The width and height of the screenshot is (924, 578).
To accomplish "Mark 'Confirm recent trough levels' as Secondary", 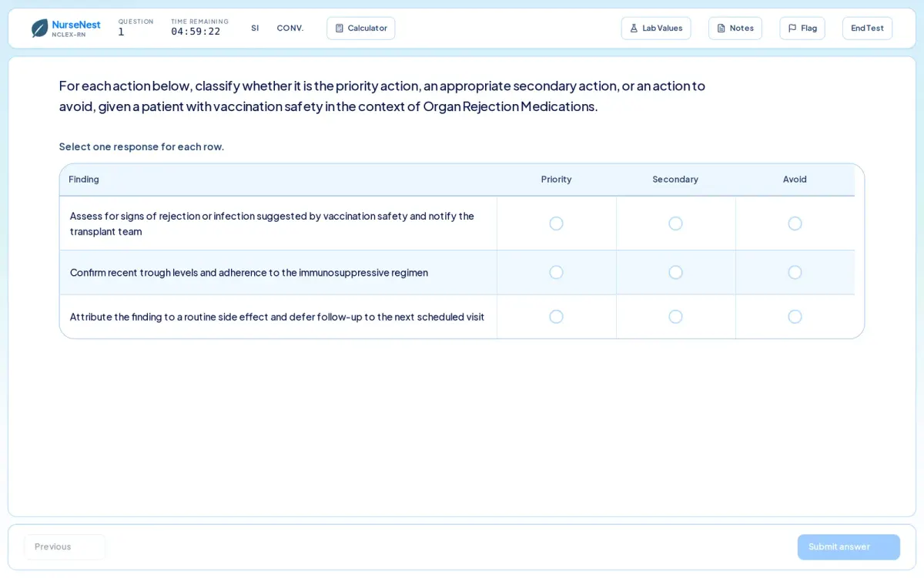I will click(x=675, y=272).
